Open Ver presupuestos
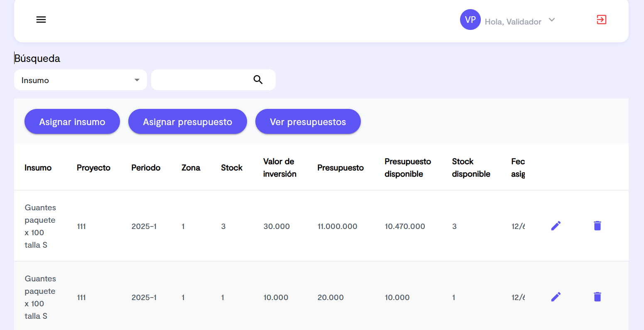Viewport: 644px width, 330px height. (308, 121)
